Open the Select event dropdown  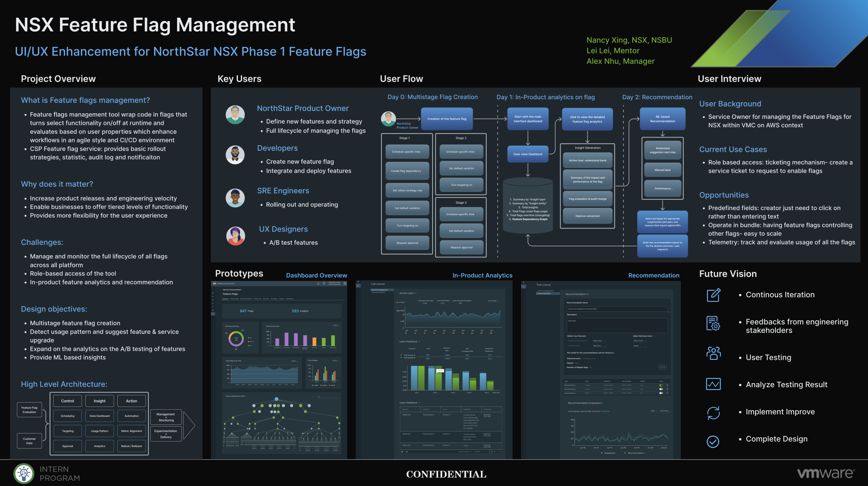600,341
